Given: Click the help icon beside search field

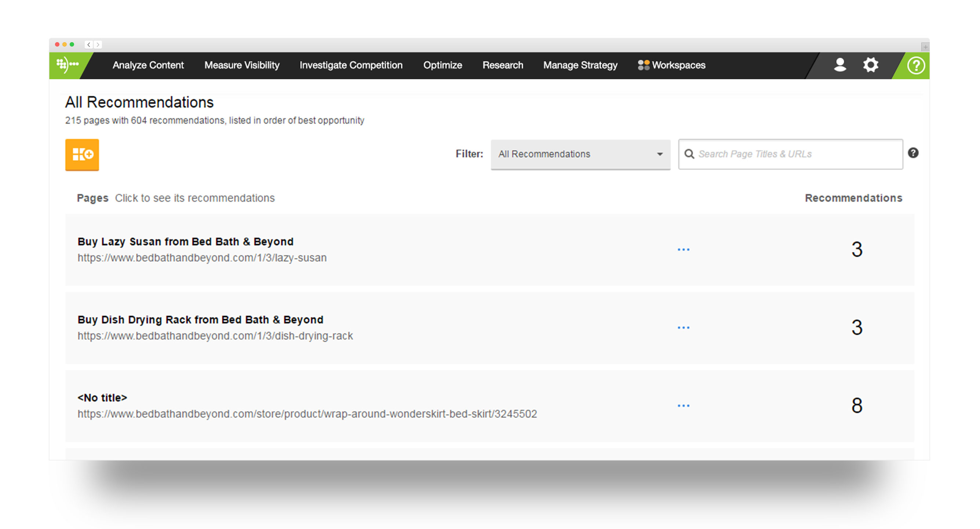Looking at the screenshot, I should (913, 153).
